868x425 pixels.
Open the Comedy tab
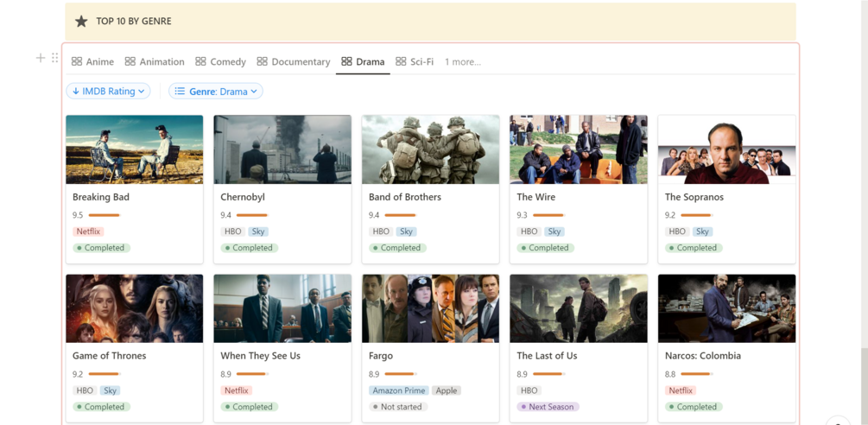(x=221, y=61)
